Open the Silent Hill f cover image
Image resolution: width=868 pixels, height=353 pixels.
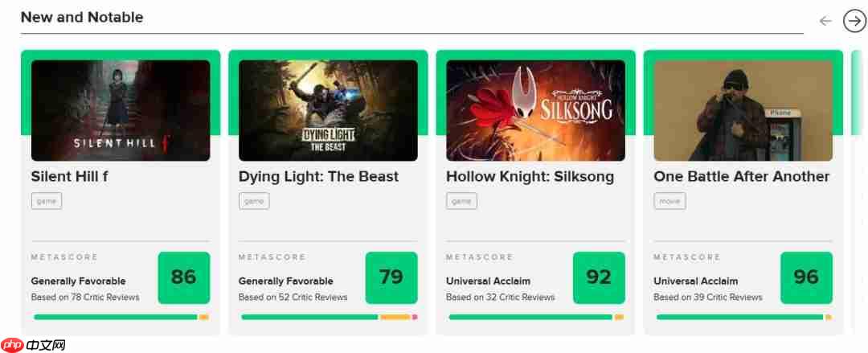coord(121,110)
